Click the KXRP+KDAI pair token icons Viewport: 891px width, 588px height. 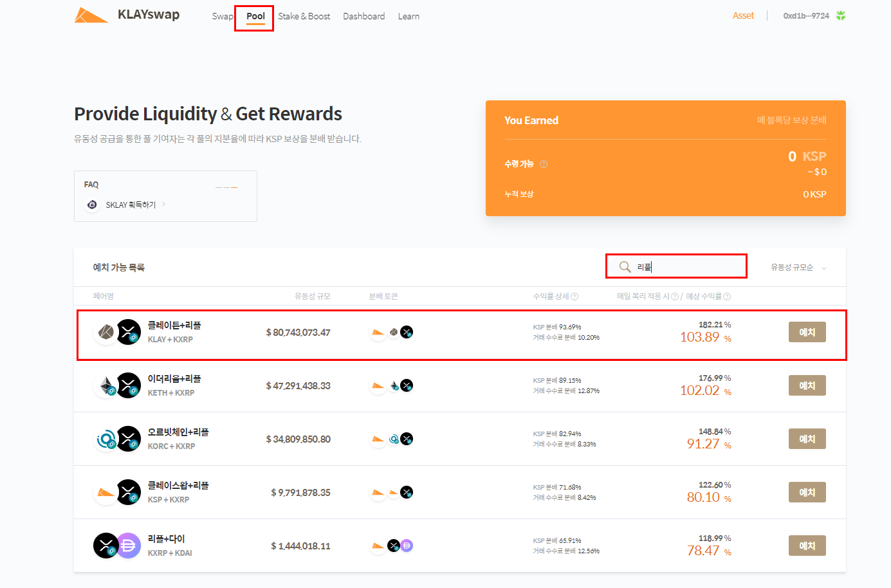pos(117,546)
